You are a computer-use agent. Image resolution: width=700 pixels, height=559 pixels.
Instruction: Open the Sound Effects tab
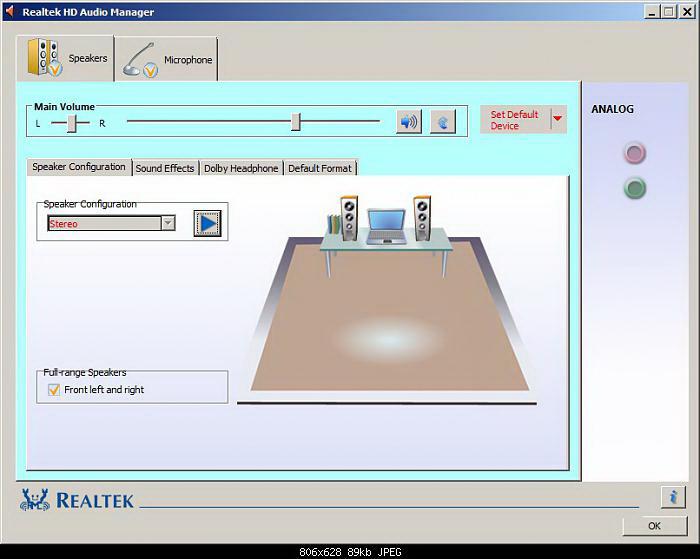click(x=165, y=168)
